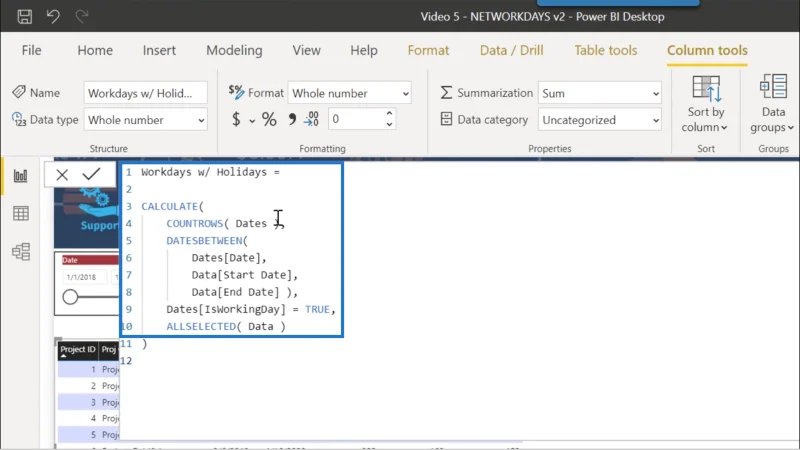
Task: Click the Project ID column header
Action: pos(78,349)
